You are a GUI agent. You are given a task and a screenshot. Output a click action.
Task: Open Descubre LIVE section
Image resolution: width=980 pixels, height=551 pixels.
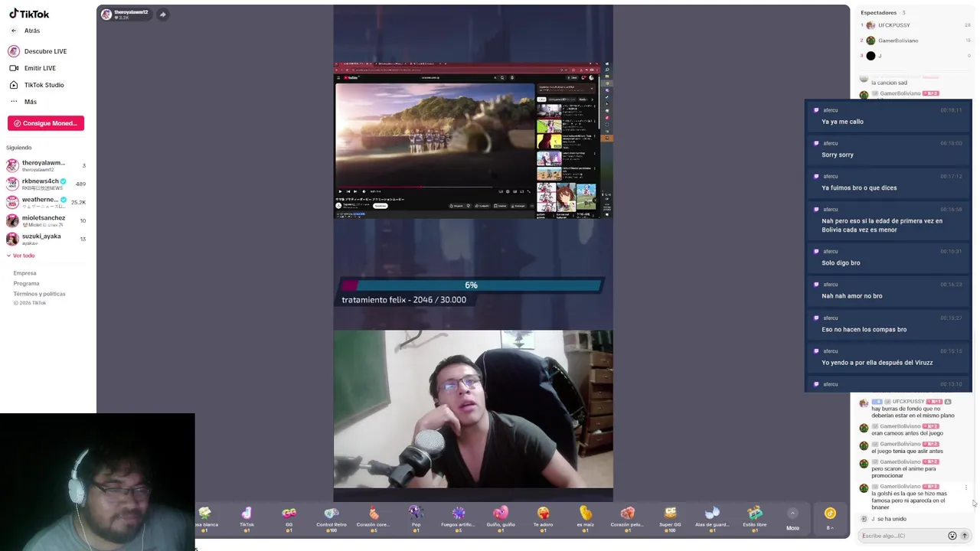(x=38, y=51)
